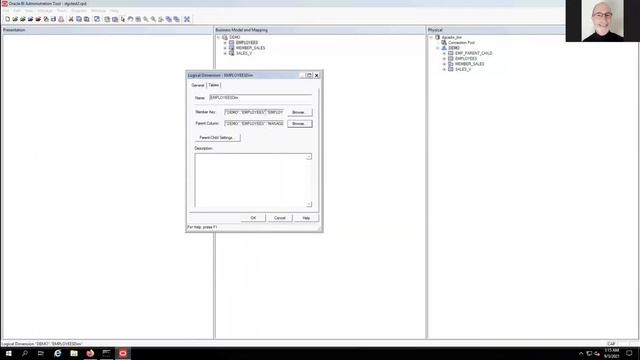
Task: Collapse the Physical database root node
Action: [431, 37]
